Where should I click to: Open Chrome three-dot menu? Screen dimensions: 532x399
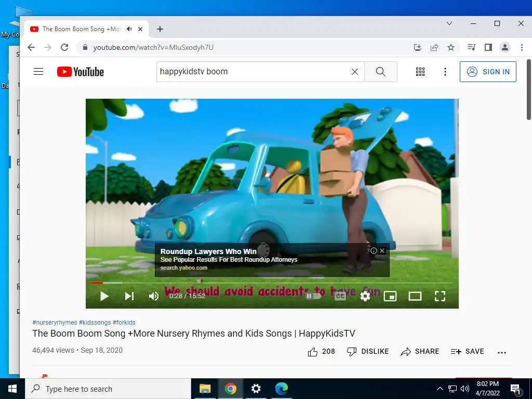point(522,47)
